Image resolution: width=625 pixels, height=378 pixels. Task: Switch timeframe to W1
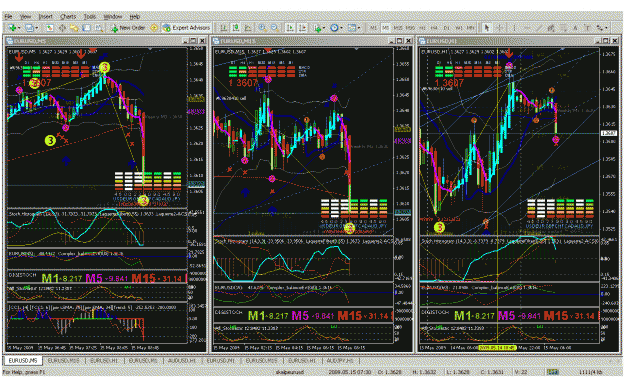coord(459,28)
